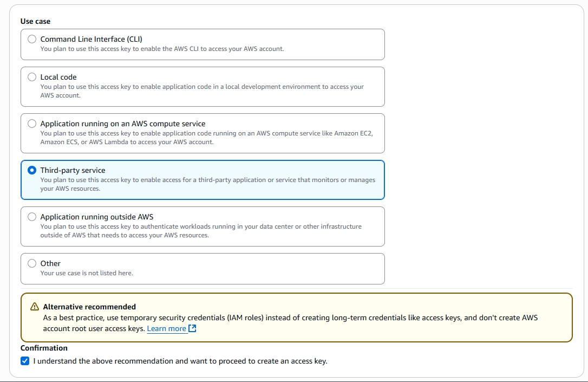Select Application running outside AWS option

pyautogui.click(x=32, y=217)
